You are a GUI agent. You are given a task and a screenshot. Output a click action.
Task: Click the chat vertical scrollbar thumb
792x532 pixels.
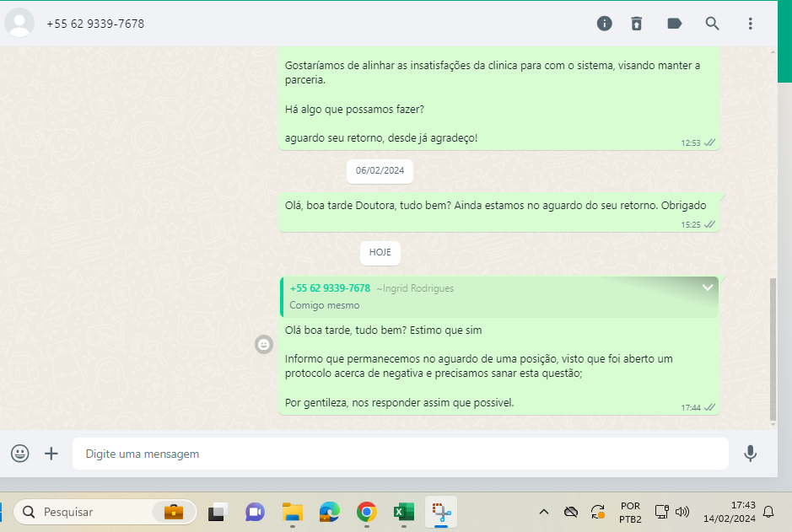pos(773,349)
